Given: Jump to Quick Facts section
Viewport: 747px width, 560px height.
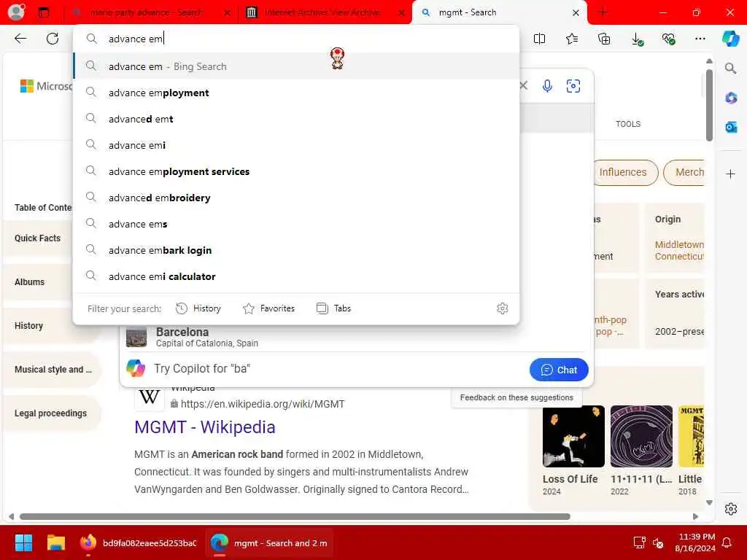Looking at the screenshot, I should click(38, 238).
